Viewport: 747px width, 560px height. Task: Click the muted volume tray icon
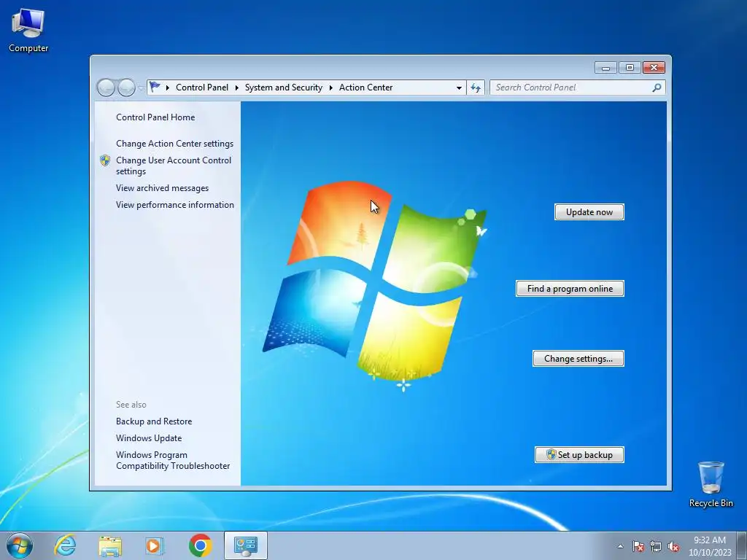click(673, 546)
